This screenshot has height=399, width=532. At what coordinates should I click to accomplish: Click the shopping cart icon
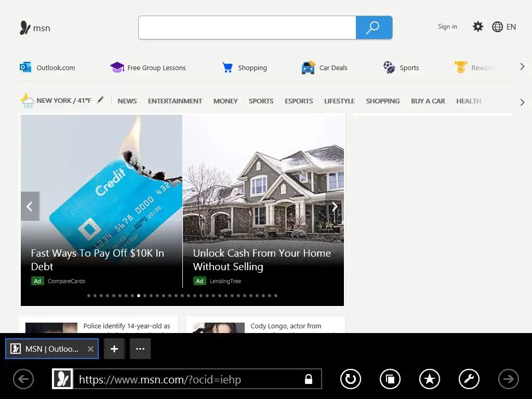228,68
